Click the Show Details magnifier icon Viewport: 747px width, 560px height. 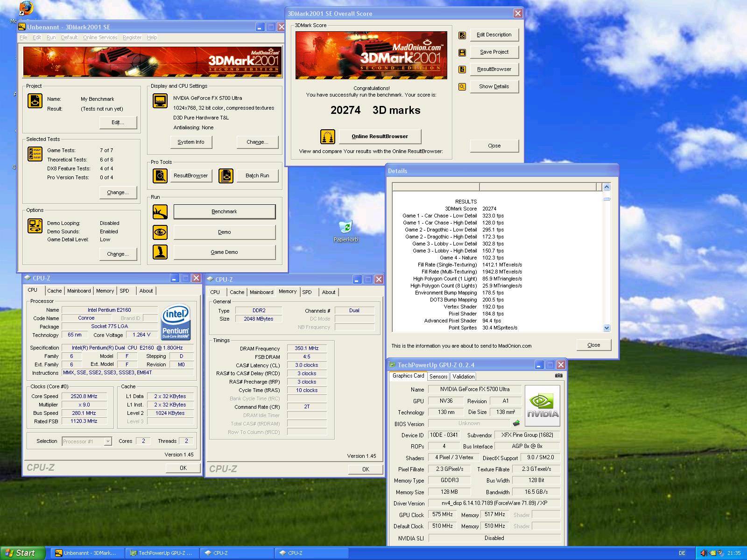pyautogui.click(x=462, y=87)
